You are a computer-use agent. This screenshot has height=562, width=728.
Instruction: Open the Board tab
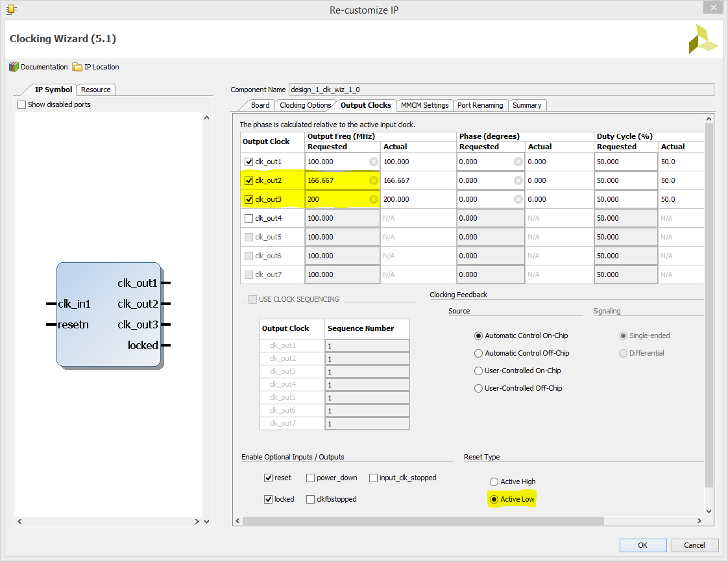pyautogui.click(x=260, y=105)
